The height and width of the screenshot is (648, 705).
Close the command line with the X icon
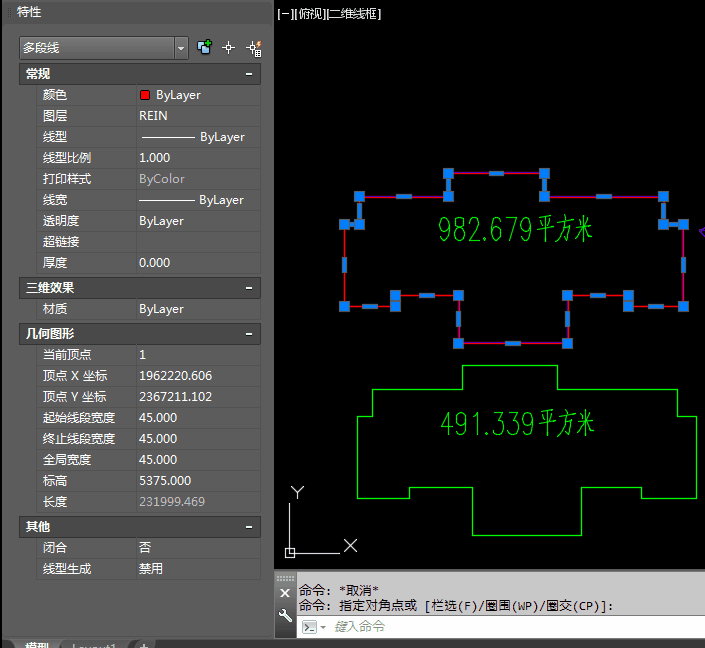(284, 593)
